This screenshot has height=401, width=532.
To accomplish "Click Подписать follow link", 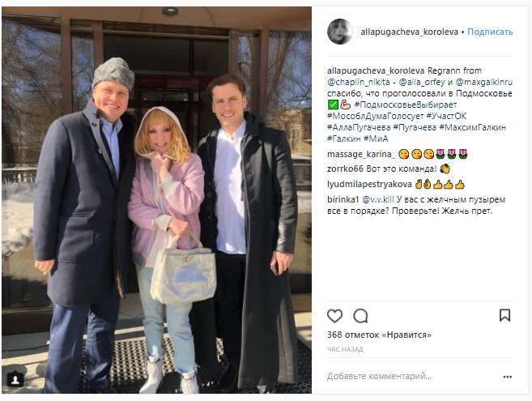I will point(490,32).
